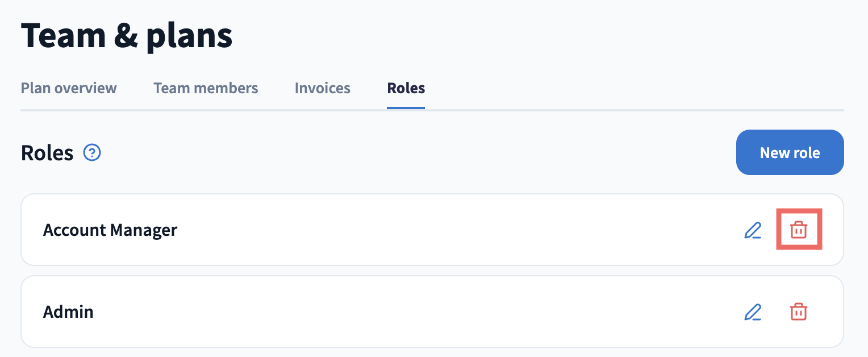Click the Roles section heading text
The height and width of the screenshot is (357, 868).
(47, 153)
